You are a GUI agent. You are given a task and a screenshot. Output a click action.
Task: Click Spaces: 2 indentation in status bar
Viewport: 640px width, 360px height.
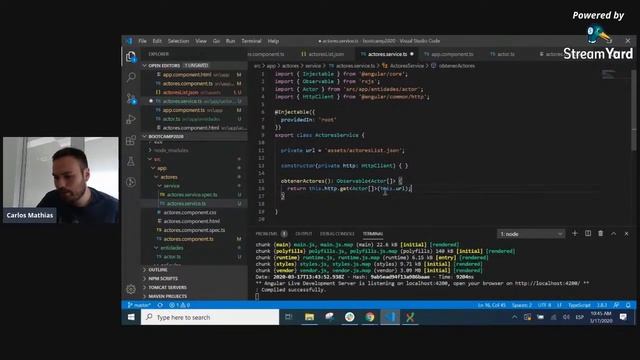pos(522,305)
